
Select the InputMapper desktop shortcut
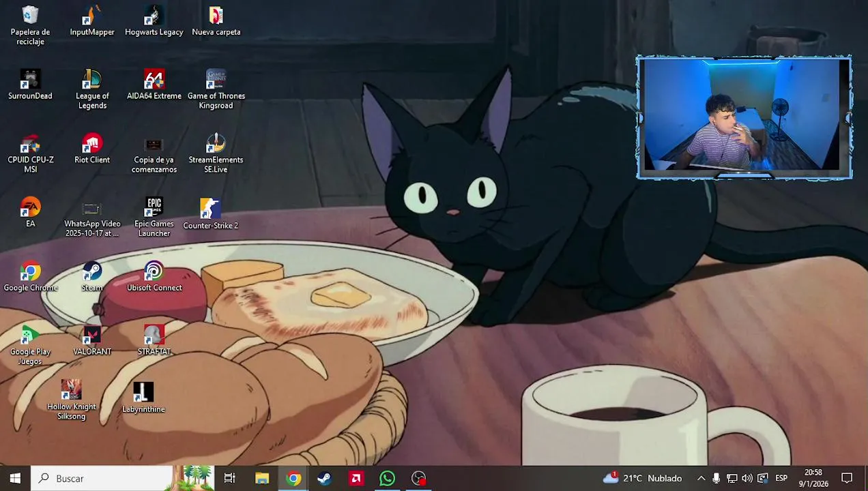click(x=92, y=20)
